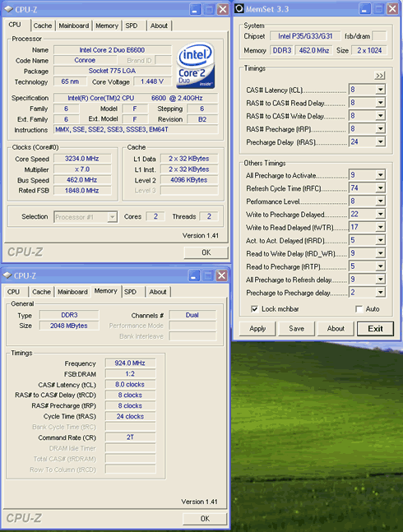The height and width of the screenshot is (532, 403).
Task: Click the Cycle Time (tRAS) value 24 clocks
Action: [x=130, y=416]
